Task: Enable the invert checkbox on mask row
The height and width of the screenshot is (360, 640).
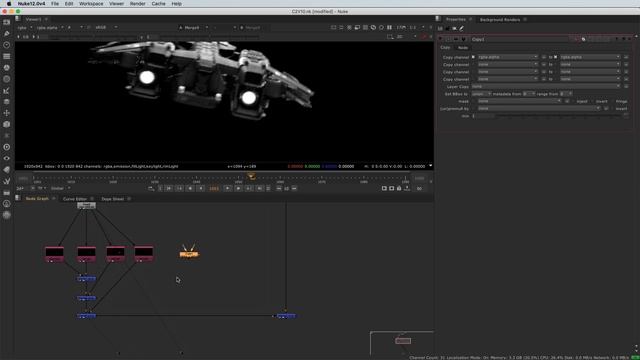Action: [x=593, y=101]
